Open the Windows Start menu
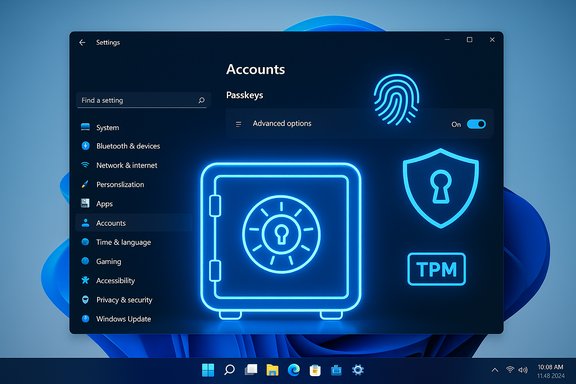Viewport: 576px width, 384px height. 208,370
